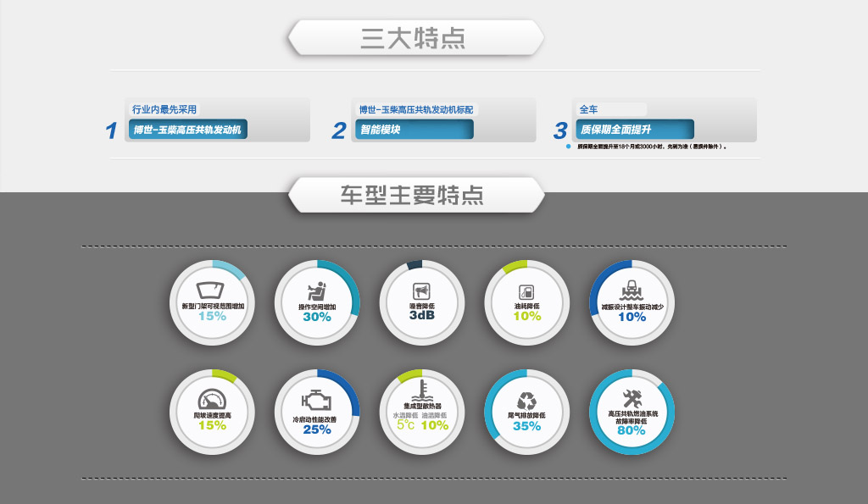This screenshot has height=504, width=868.
Task: Click the noise reduction speaker icon
Action: [421, 290]
